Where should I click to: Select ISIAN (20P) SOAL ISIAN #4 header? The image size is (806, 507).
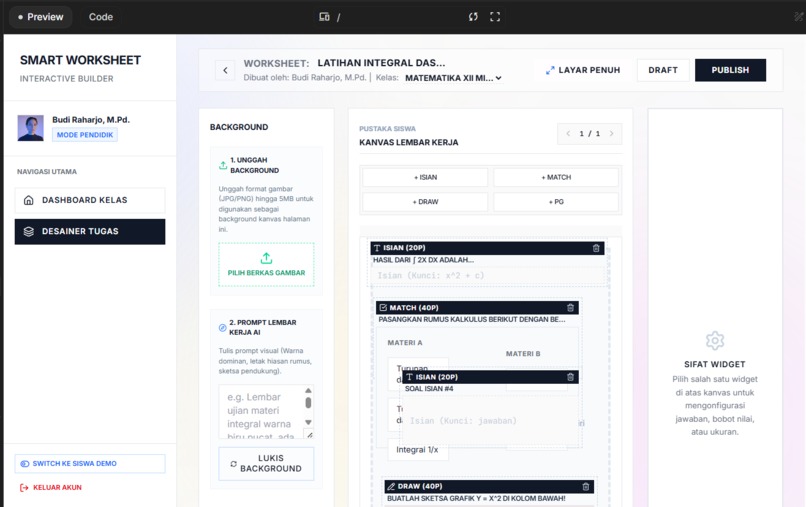click(x=490, y=377)
